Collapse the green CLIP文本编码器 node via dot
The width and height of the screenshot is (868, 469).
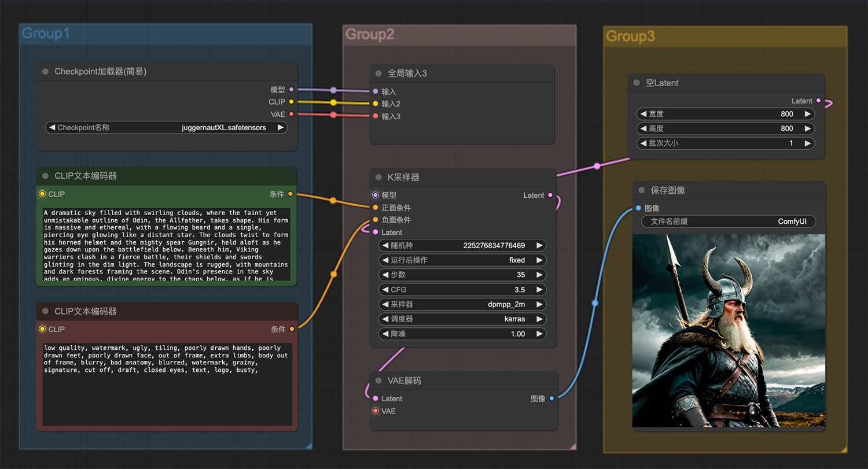45,176
